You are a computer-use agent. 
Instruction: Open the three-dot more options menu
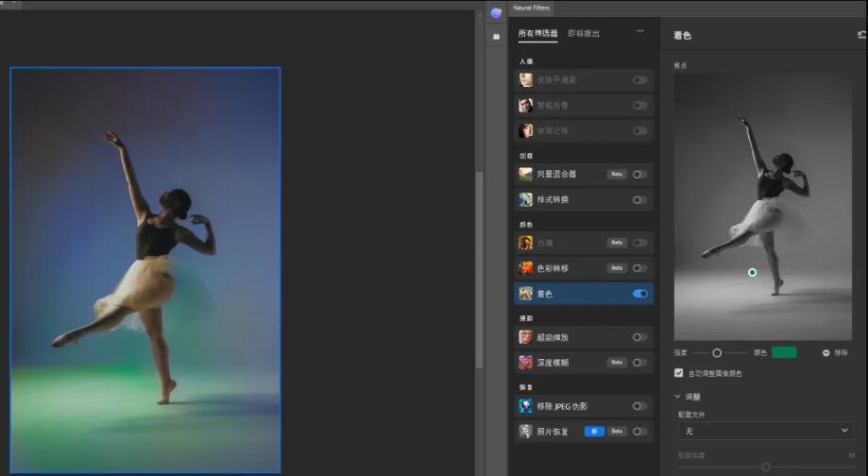click(x=640, y=31)
